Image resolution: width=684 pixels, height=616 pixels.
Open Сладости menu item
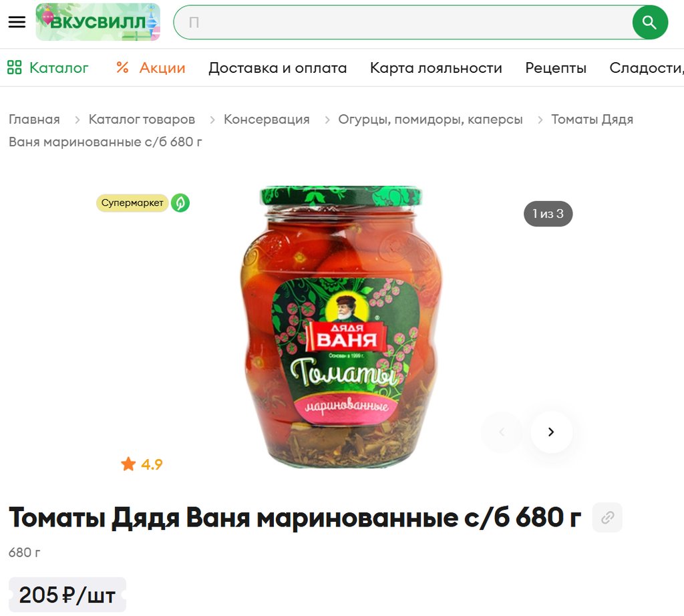tap(647, 67)
